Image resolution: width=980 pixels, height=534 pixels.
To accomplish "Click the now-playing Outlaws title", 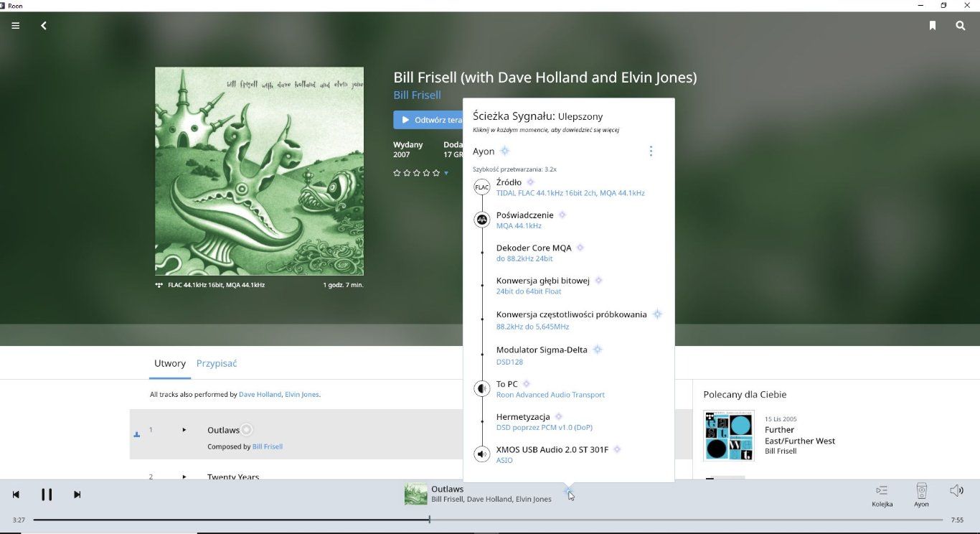I will [x=447, y=489].
